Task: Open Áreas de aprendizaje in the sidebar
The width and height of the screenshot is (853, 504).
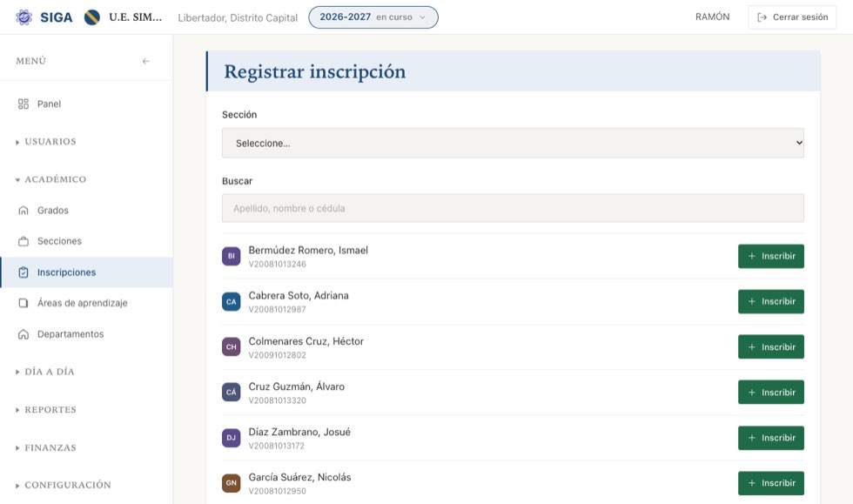Action: pos(86,303)
